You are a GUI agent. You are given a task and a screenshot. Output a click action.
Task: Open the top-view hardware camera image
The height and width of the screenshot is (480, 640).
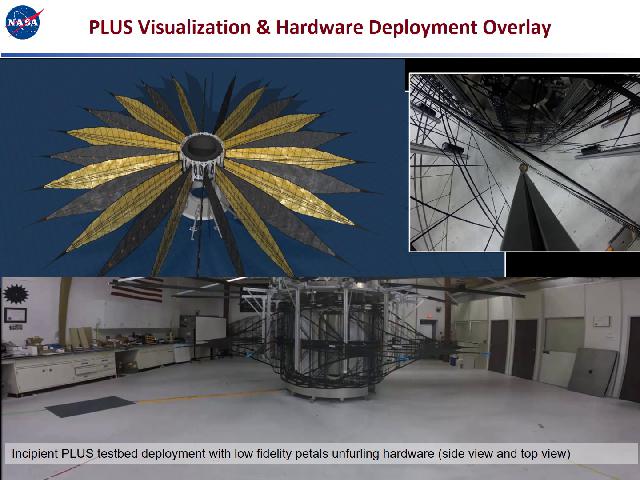(525, 162)
